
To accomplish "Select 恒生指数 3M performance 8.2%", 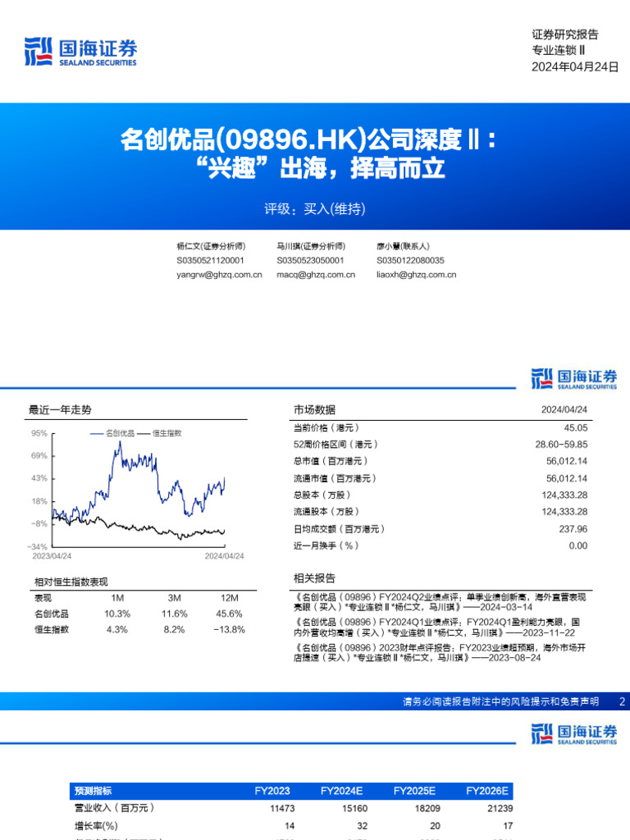I will pyautogui.click(x=174, y=629).
